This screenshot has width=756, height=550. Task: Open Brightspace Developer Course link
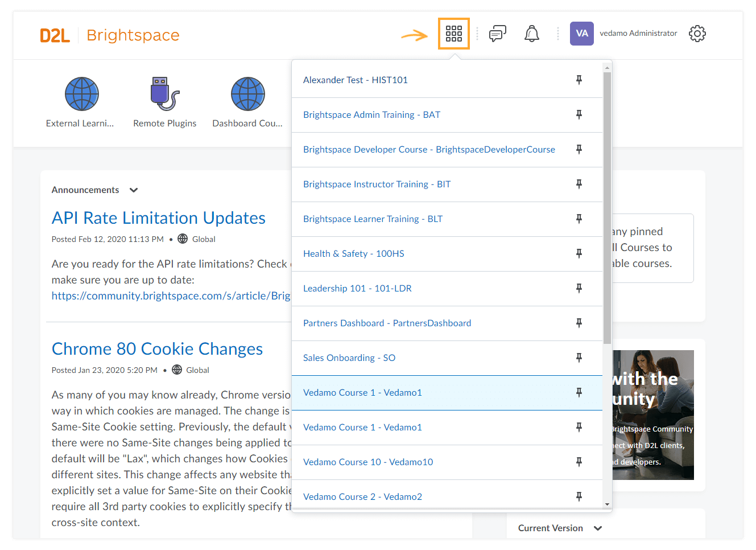[x=429, y=149]
